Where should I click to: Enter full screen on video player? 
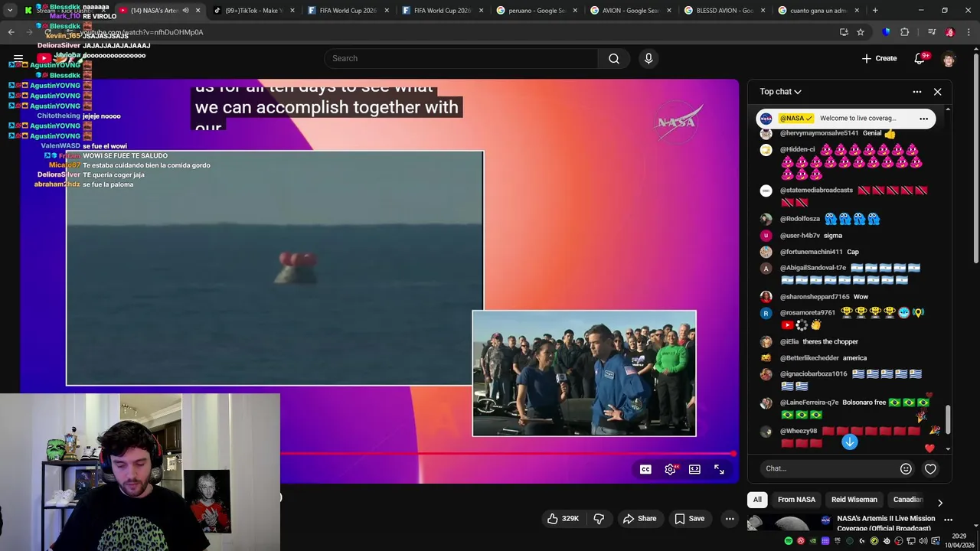tap(719, 469)
